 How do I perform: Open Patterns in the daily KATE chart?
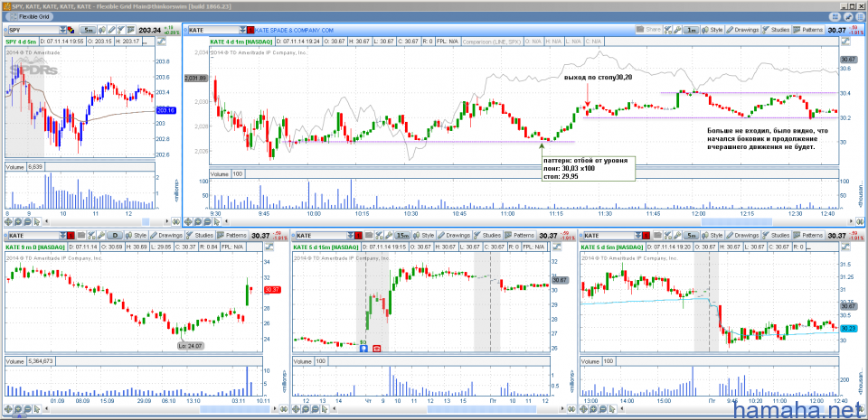pos(233,235)
